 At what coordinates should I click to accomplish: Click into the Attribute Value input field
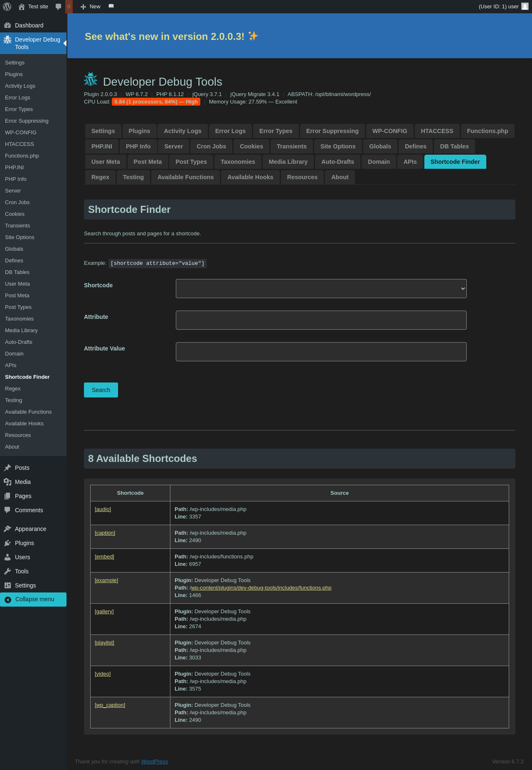point(321,352)
